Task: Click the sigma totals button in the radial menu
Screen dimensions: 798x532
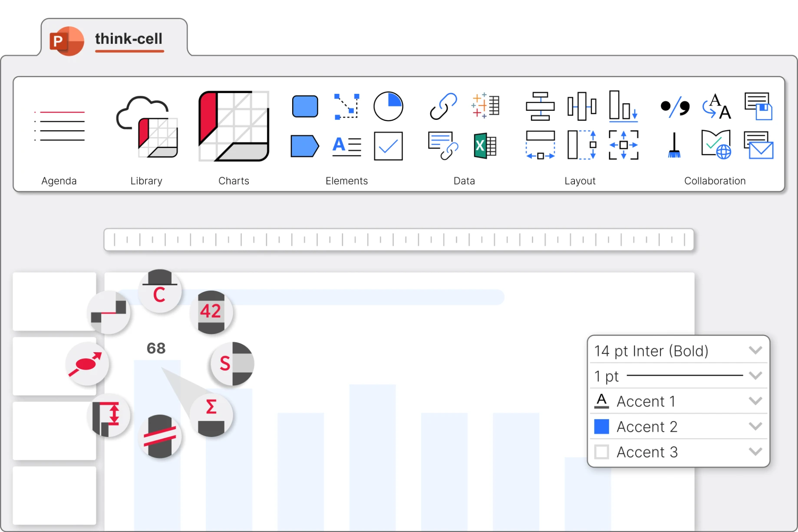Action: 211,415
